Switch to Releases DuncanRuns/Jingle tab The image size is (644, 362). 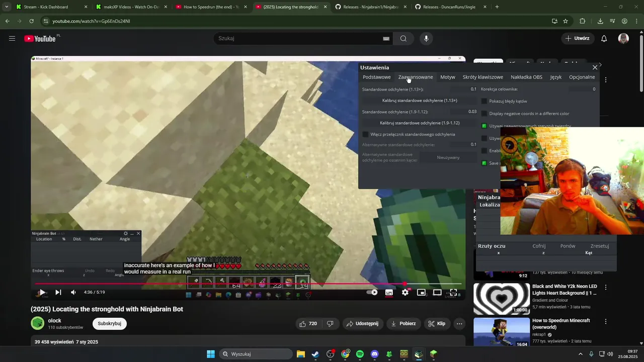pos(451,7)
